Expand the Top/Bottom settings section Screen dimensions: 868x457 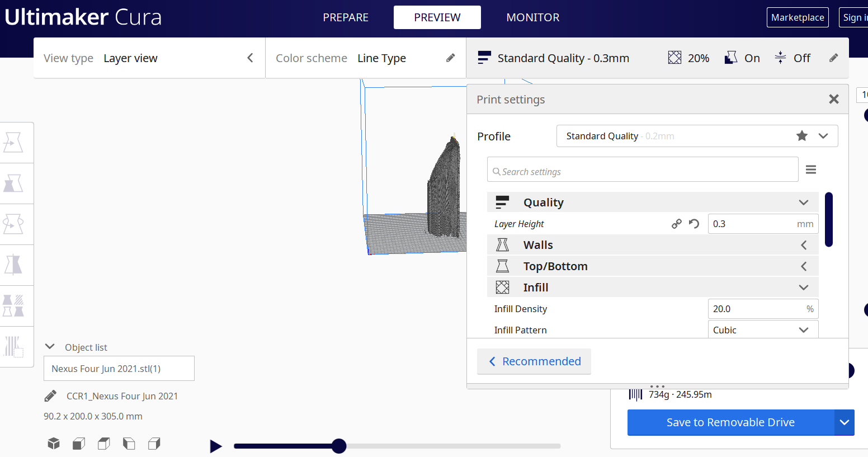tap(804, 266)
